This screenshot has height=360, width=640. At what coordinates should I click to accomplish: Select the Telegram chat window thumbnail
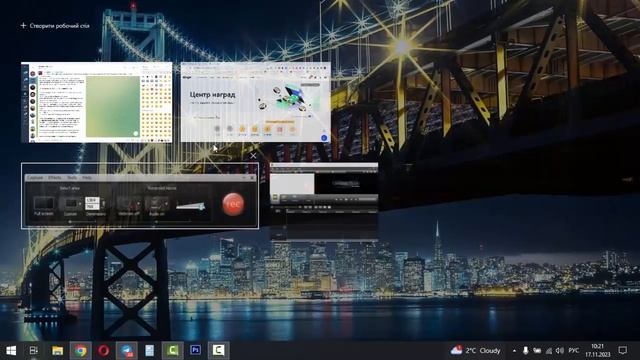(96, 102)
